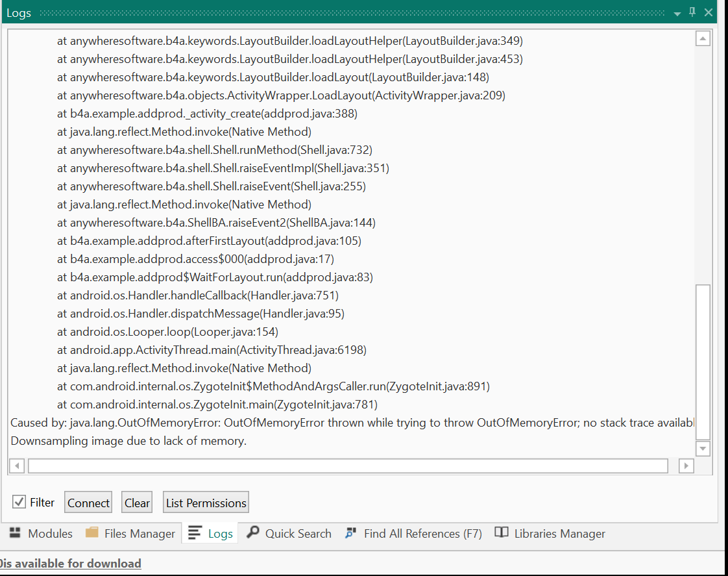Open the Logs panel dropdown arrow
The image size is (728, 576).
677,14
